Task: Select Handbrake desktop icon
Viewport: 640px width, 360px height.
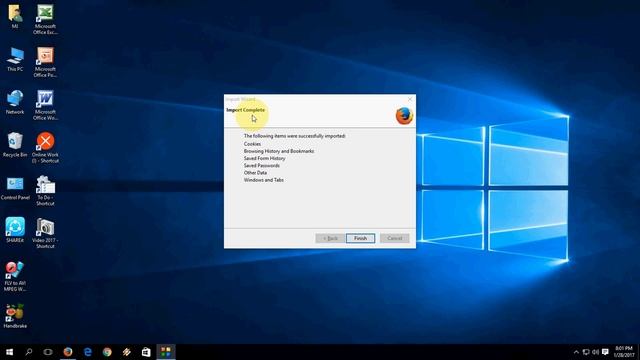Action: tap(15, 316)
